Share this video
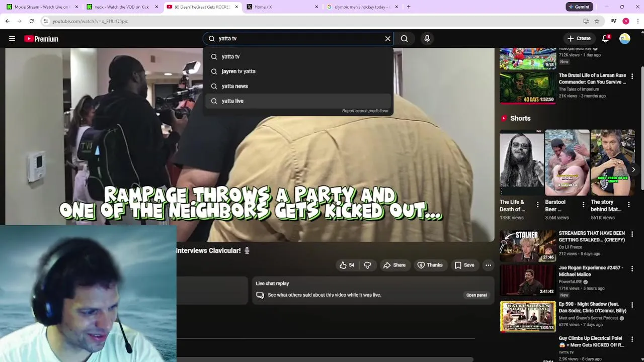 394,265
